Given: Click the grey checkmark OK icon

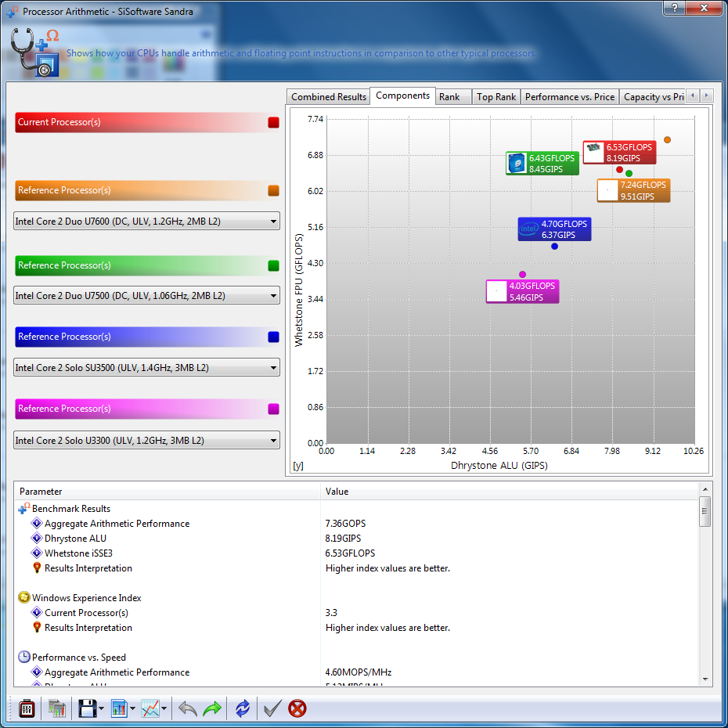Looking at the screenshot, I should [x=272, y=708].
